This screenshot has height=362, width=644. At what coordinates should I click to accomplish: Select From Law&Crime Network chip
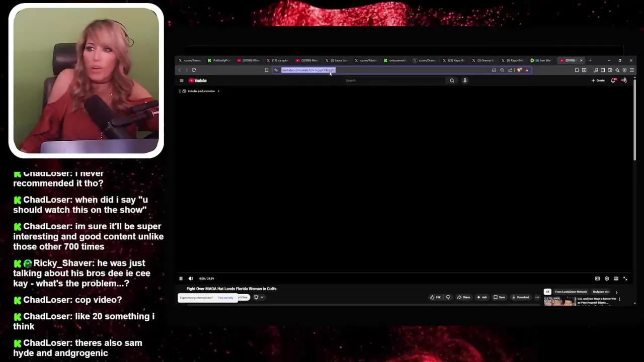(x=571, y=292)
